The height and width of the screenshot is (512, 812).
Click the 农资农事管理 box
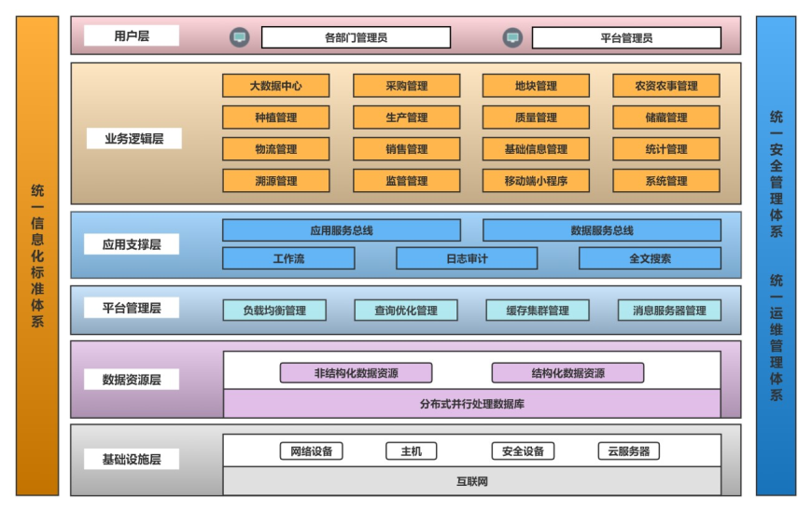point(665,86)
